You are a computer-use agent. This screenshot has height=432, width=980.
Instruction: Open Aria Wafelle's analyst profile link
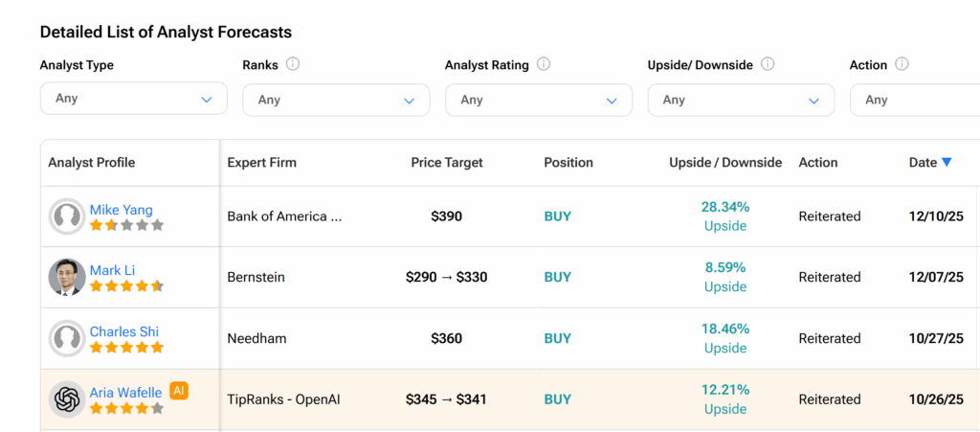coord(126,392)
